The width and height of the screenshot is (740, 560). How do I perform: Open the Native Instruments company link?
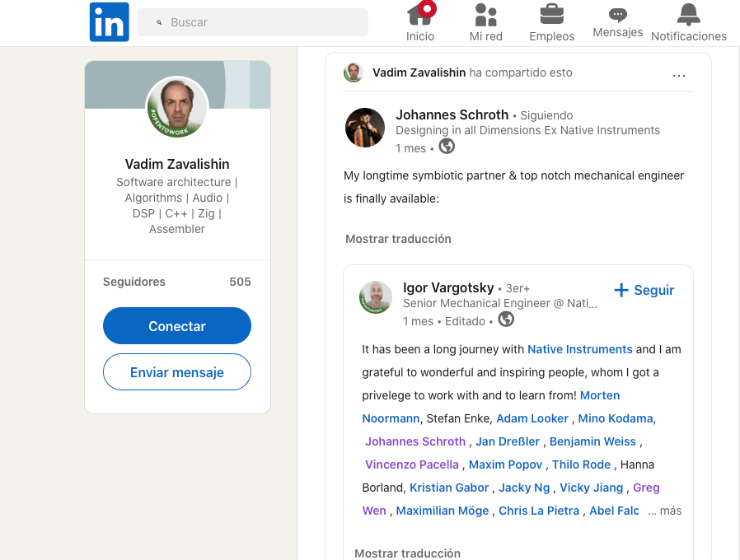pos(579,349)
